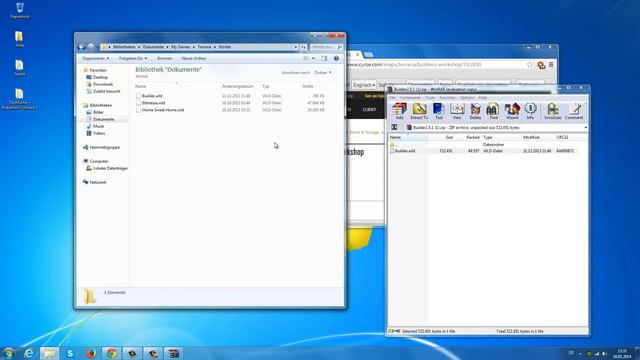
Task: Click the red extension icon in Chrome
Action: 541,65
